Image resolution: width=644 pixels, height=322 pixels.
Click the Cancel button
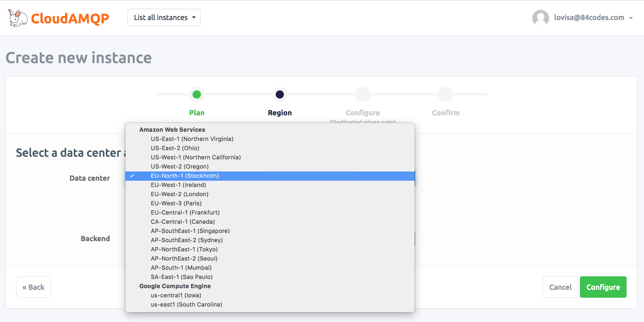(x=560, y=287)
